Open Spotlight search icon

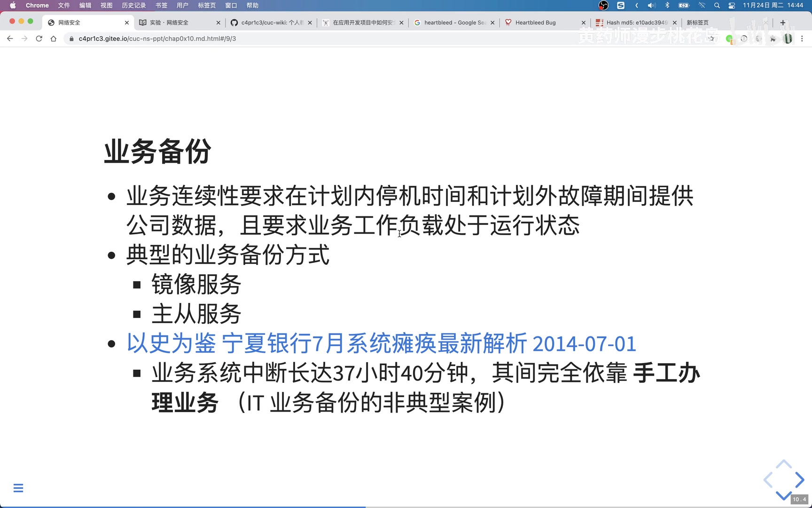(x=717, y=5)
